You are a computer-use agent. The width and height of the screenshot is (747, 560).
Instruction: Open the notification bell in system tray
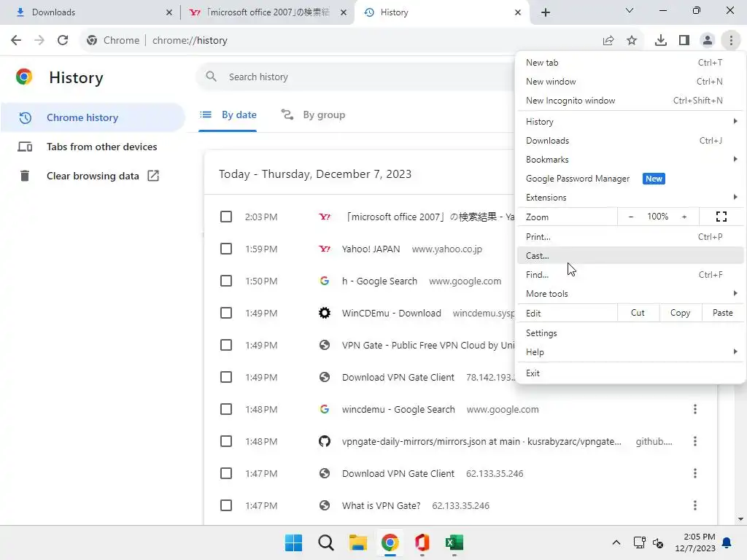click(727, 542)
